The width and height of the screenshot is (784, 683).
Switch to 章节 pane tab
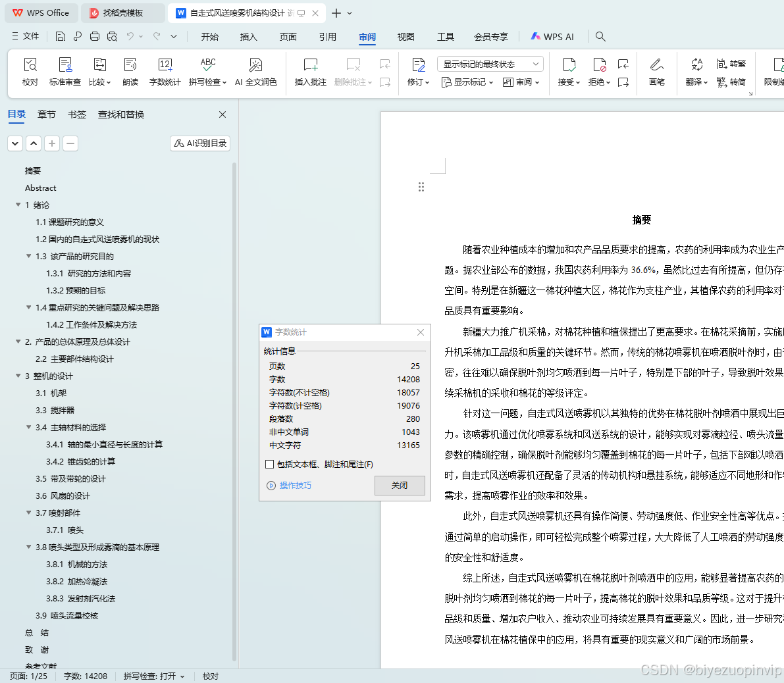[47, 114]
